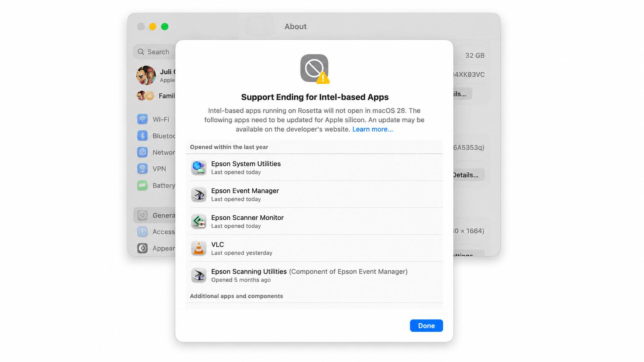Select the Wi-Fi label in the sidebar

pos(161,119)
